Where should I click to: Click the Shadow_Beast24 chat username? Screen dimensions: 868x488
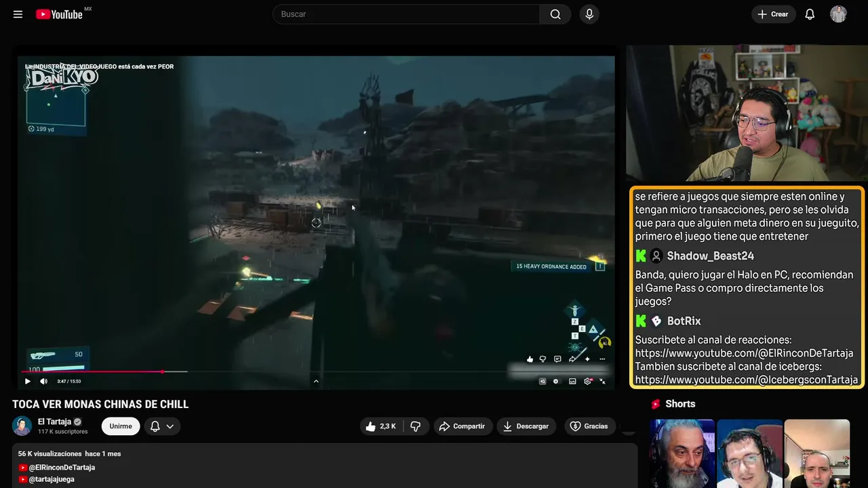[x=710, y=256]
